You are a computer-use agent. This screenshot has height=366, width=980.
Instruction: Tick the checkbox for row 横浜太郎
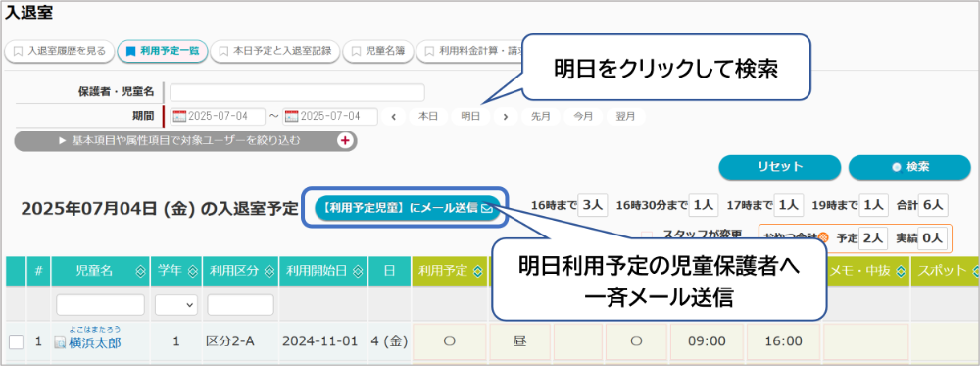coord(17,341)
